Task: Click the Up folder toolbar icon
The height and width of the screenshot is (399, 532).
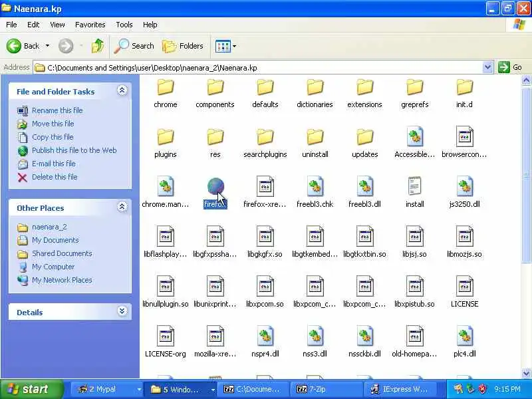Action: pos(98,46)
